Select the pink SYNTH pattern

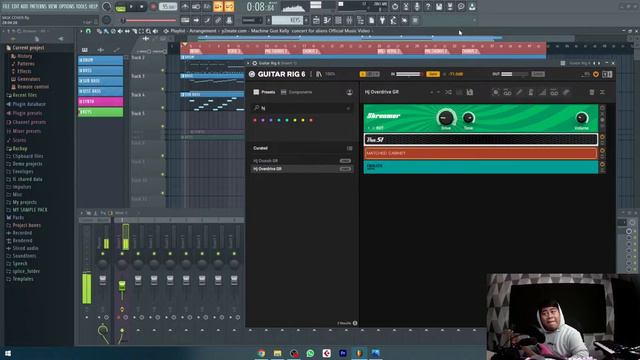click(x=100, y=101)
